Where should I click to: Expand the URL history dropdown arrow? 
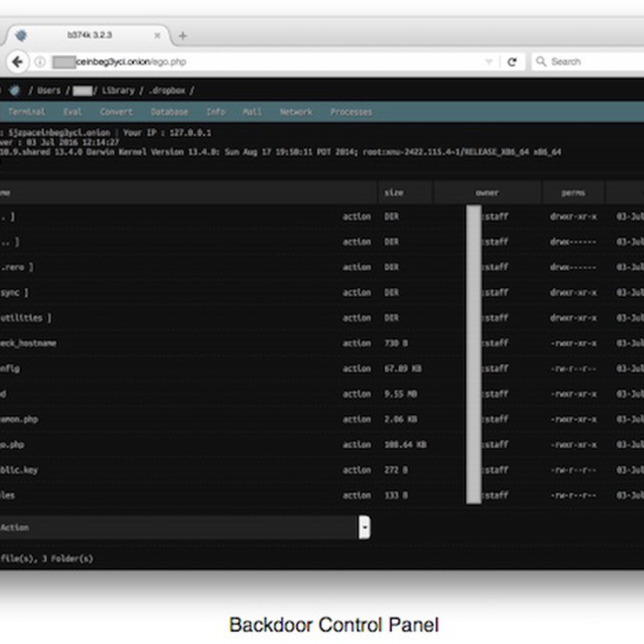489,62
